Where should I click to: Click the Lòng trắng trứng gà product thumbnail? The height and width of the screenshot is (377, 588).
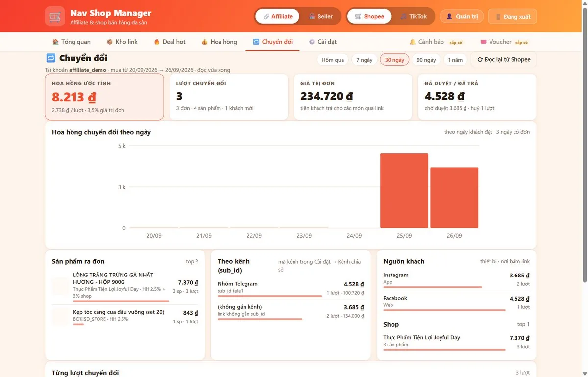pos(61,286)
